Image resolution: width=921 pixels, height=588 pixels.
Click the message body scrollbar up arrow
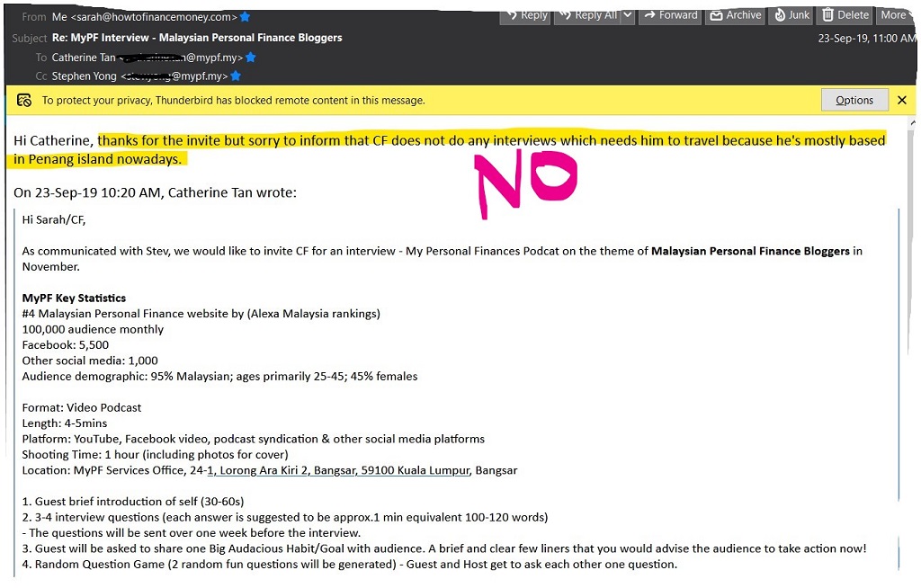912,123
